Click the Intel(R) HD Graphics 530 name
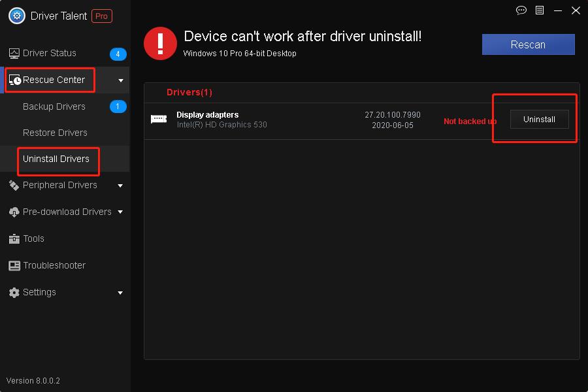 222,125
